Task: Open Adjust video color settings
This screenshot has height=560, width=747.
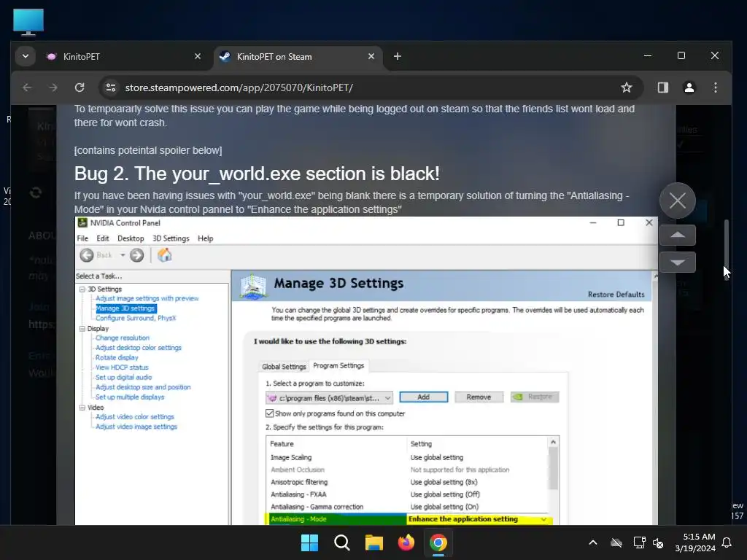Action: tap(135, 417)
